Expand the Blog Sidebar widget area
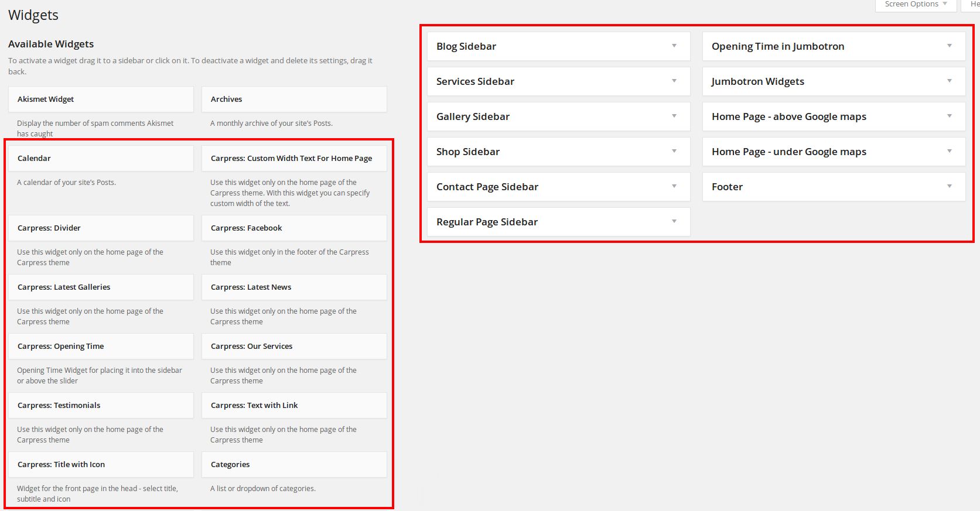Viewport: 980px width, 511px height. 674,46
